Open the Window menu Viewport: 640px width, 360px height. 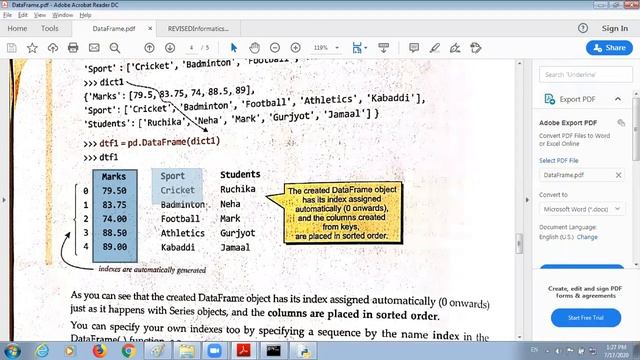[62, 15]
